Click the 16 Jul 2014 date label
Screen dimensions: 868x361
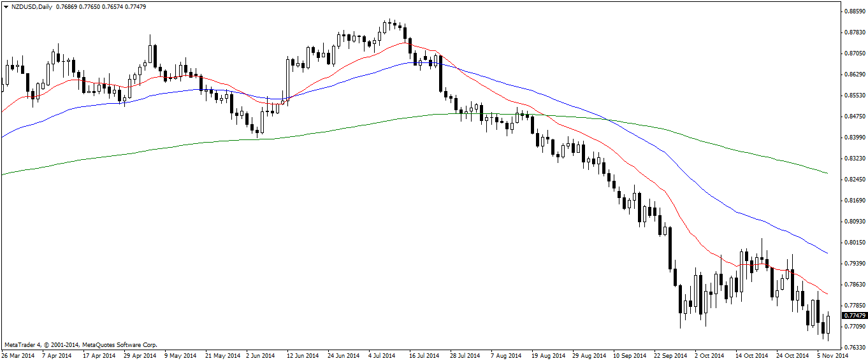coord(424,356)
